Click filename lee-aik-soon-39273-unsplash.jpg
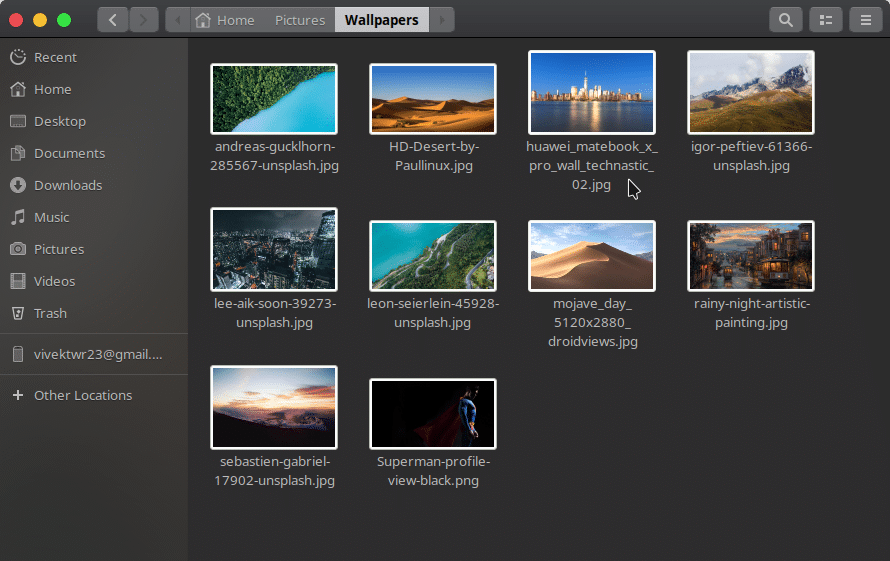The height and width of the screenshot is (561, 890). tap(275, 313)
